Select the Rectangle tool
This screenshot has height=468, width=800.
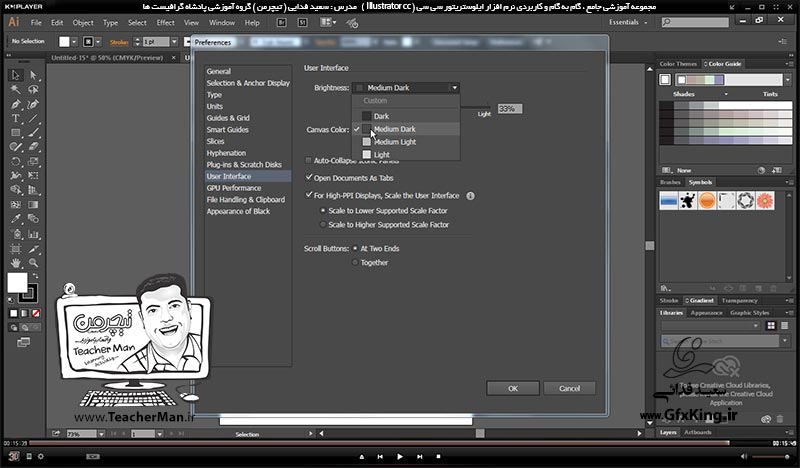coord(15,133)
